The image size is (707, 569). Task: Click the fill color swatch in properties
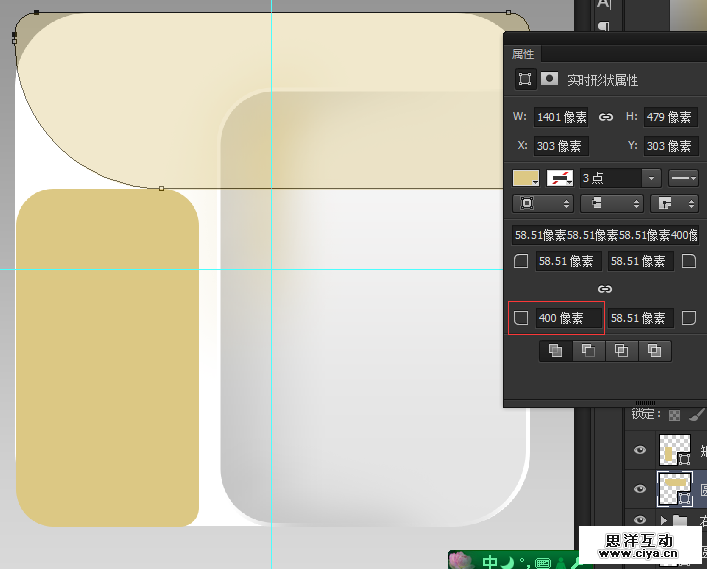pos(526,178)
